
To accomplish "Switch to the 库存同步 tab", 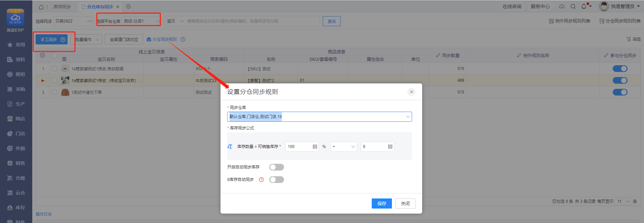I will [62, 7].
